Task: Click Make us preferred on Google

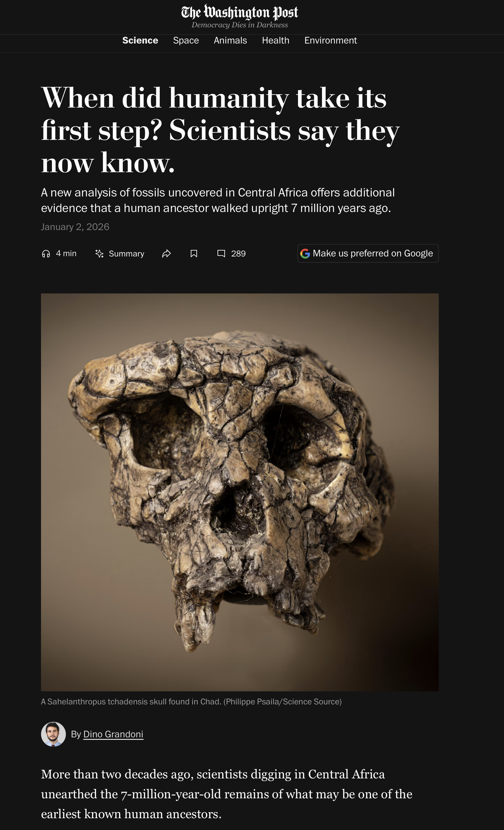Action: coord(368,253)
